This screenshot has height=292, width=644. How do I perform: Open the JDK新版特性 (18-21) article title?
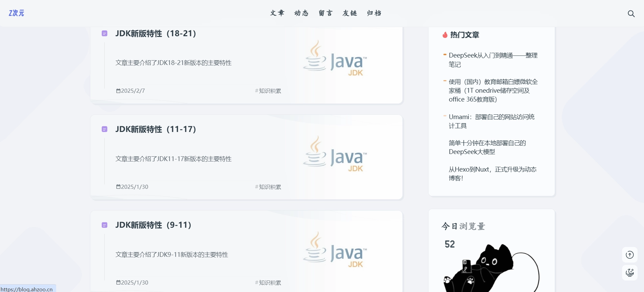[156, 33]
